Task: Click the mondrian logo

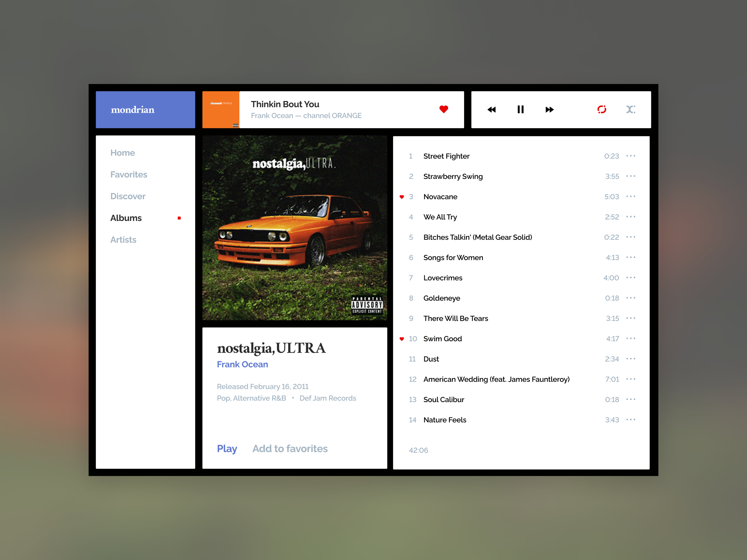Action: tap(133, 110)
